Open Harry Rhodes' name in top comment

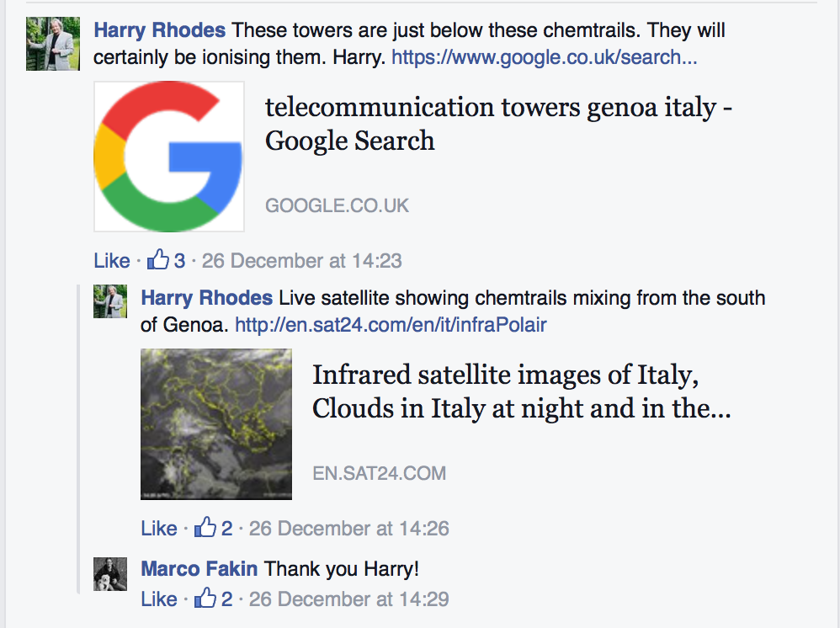(159, 31)
